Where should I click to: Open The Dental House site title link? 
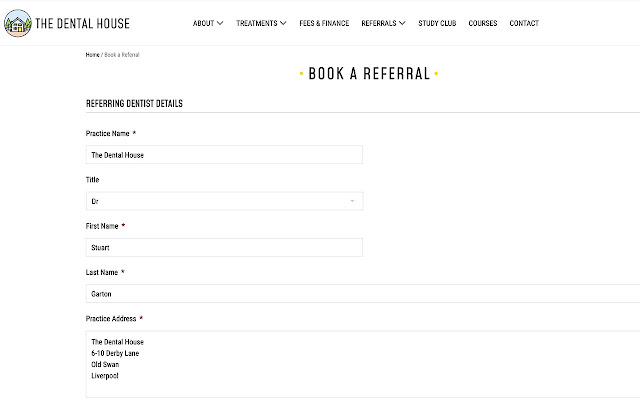coord(82,23)
